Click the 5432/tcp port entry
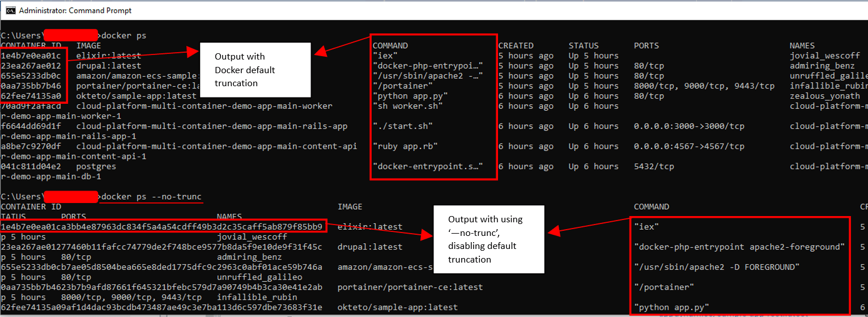This screenshot has height=317, width=868. pos(654,167)
